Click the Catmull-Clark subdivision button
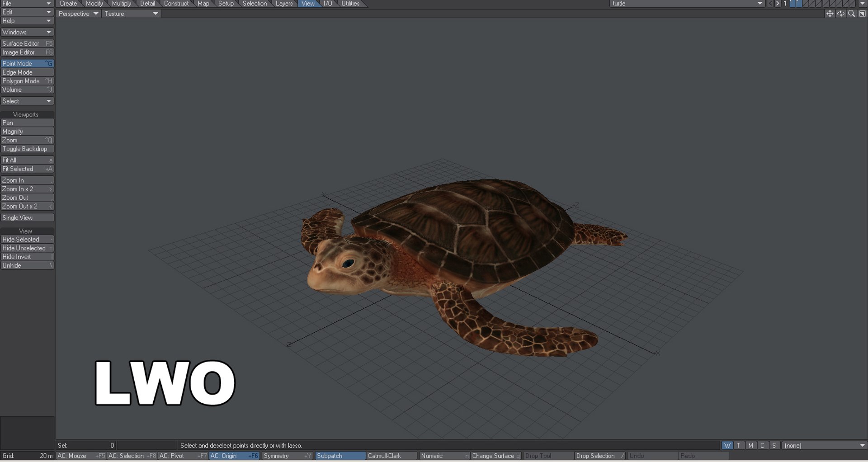 (392, 456)
